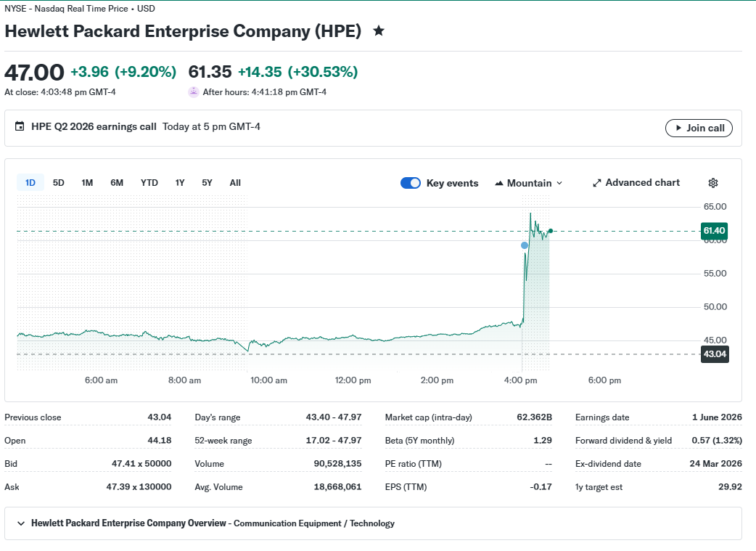Select the 5D time range tab
This screenshot has width=756, height=551.
58,183
